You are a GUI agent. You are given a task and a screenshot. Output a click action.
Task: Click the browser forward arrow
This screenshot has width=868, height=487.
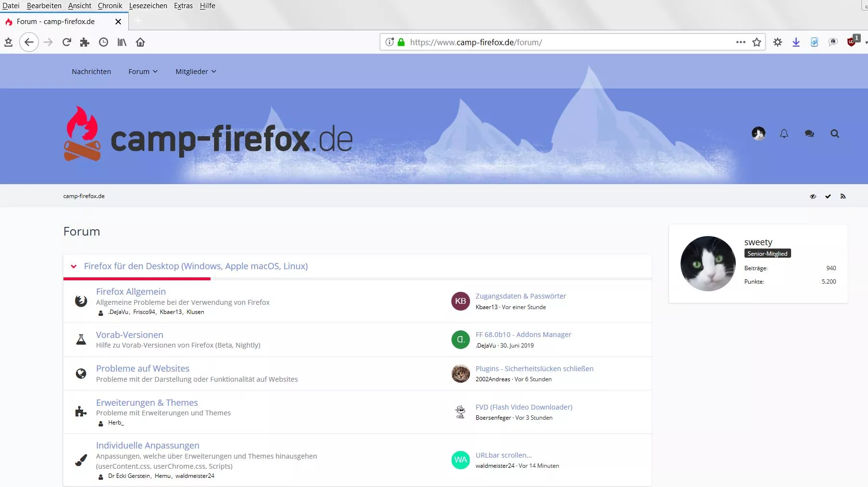coord(48,42)
